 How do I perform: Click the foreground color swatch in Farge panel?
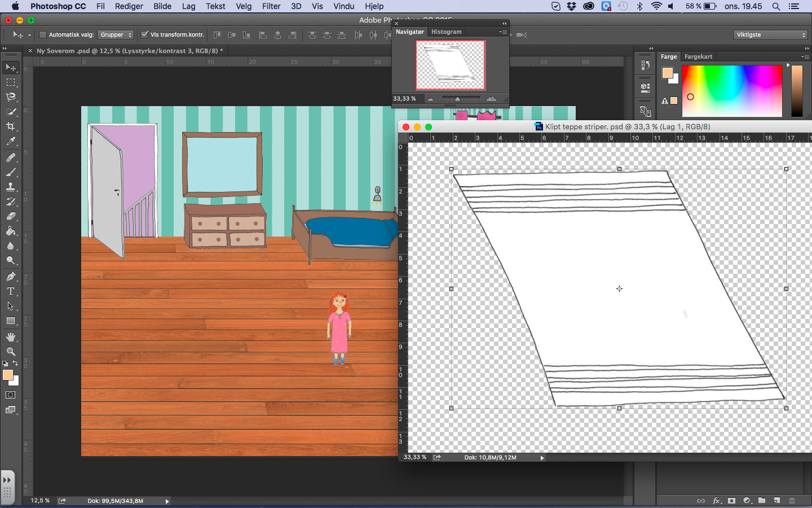668,73
